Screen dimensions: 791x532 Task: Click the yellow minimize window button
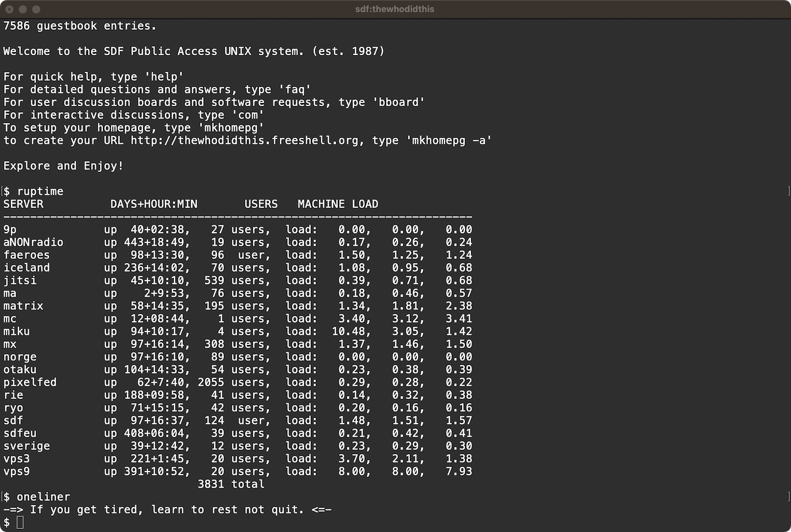click(23, 9)
